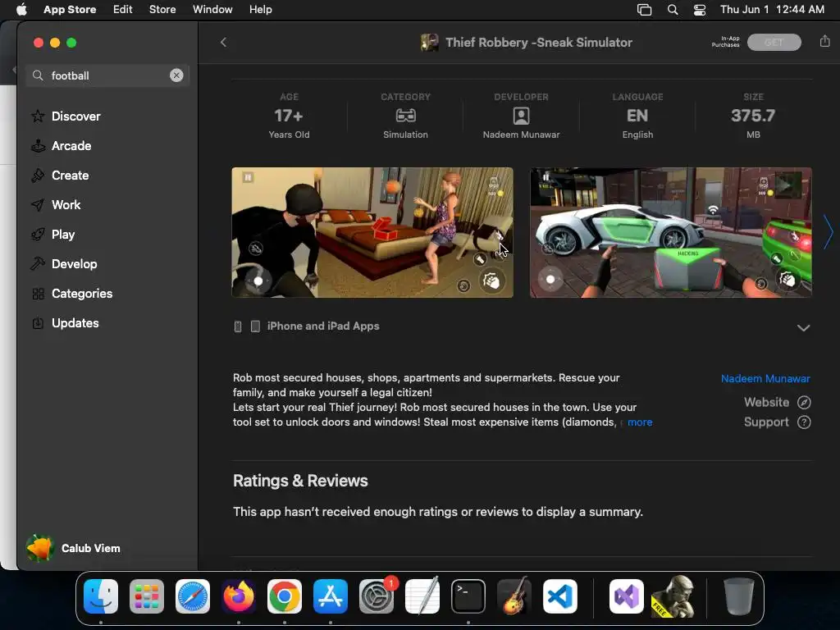The image size is (840, 630).
Task: Expand description with more link
Action: 640,422
